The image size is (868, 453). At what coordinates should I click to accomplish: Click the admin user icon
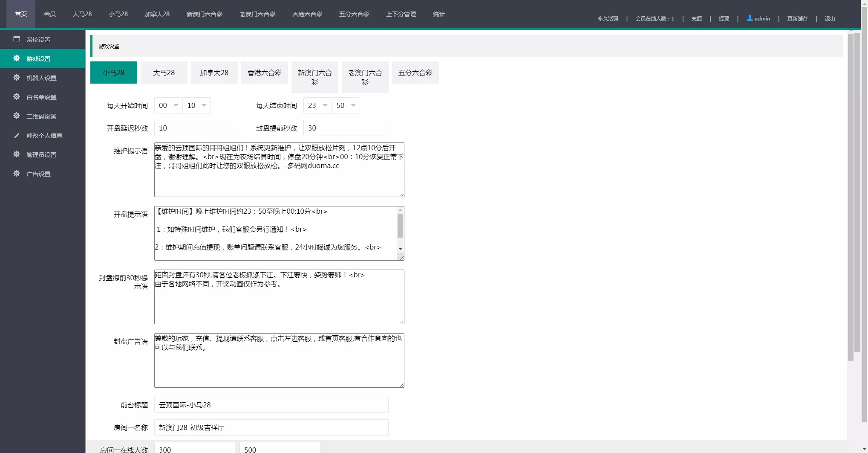(x=750, y=18)
